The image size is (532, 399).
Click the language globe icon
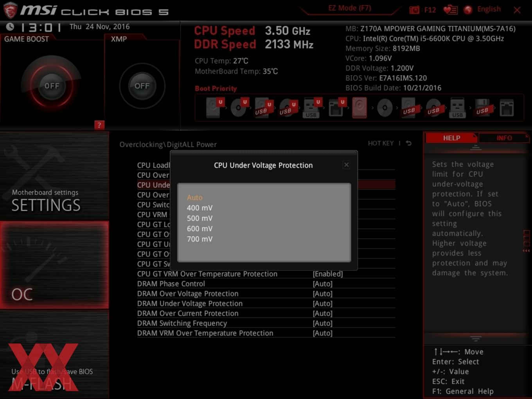click(468, 10)
